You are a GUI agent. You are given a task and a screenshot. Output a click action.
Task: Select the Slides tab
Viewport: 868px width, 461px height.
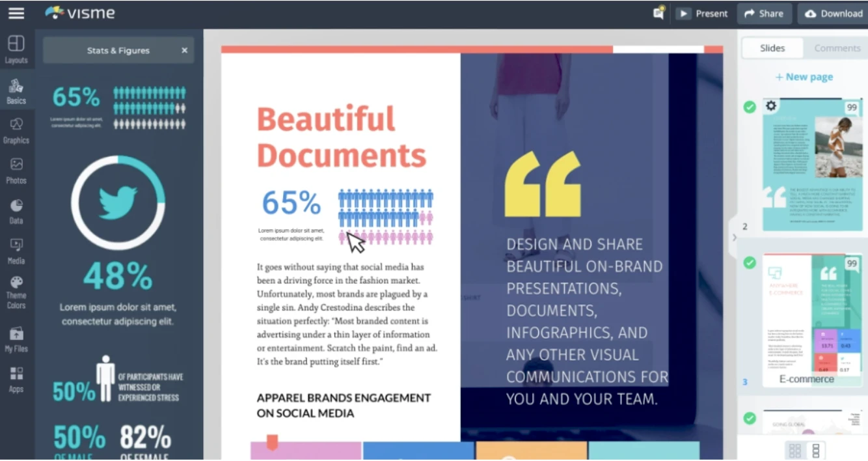[x=772, y=48]
